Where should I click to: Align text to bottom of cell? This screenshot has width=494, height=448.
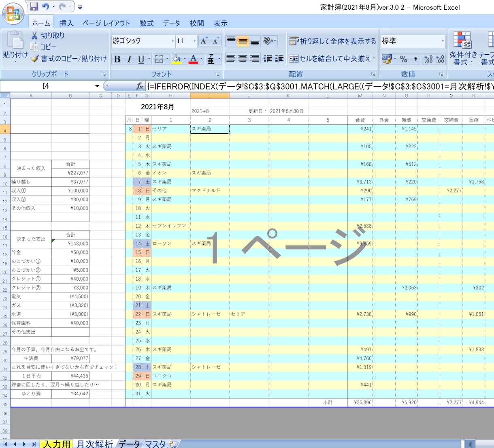[255, 41]
